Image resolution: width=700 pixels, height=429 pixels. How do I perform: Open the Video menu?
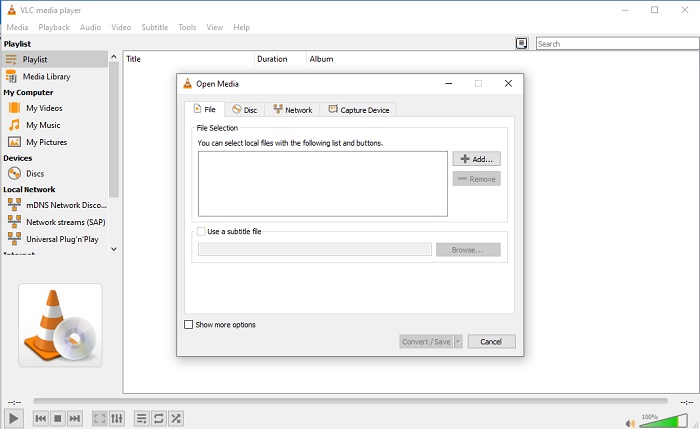click(x=121, y=27)
